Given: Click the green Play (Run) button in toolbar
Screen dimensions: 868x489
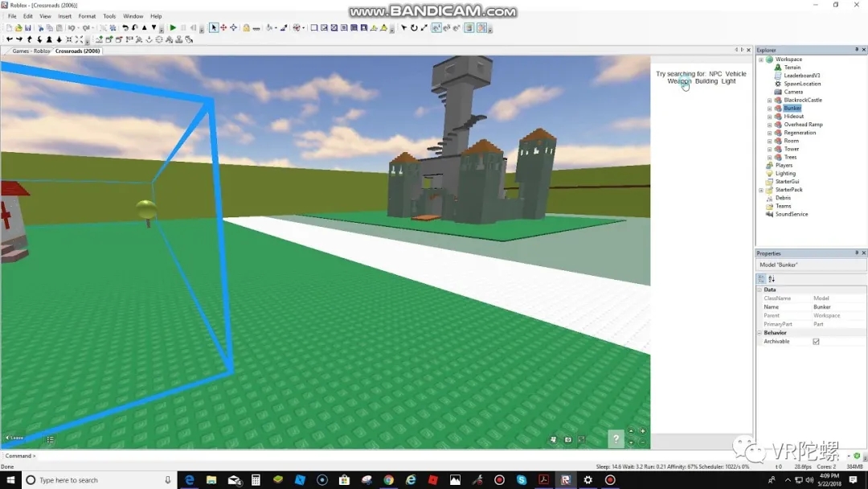Looking at the screenshot, I should (x=174, y=27).
